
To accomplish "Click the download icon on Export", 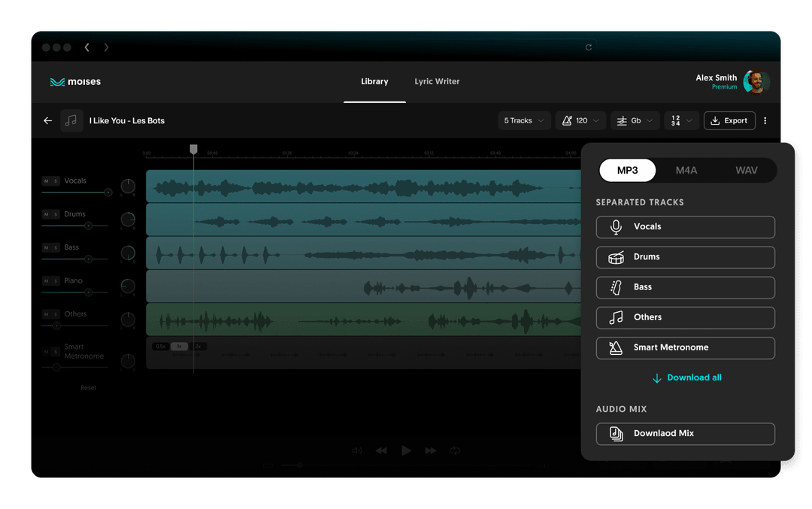I will [715, 120].
